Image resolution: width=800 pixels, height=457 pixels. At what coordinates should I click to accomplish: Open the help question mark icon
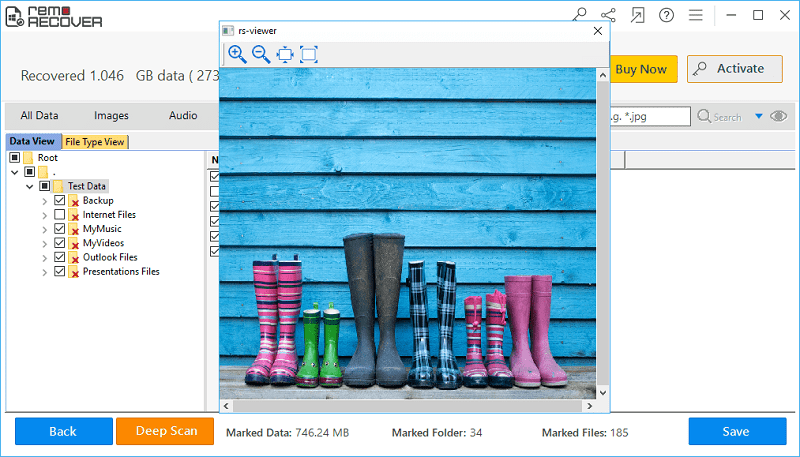point(667,15)
